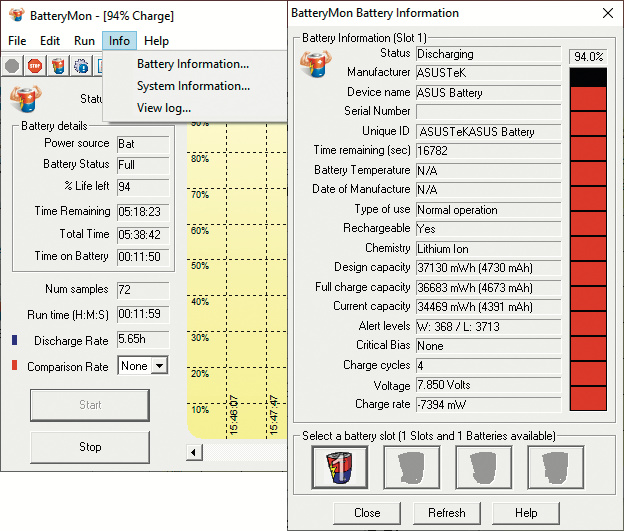Open the Help menu in menu bar
The width and height of the screenshot is (624, 531).
coord(156,41)
